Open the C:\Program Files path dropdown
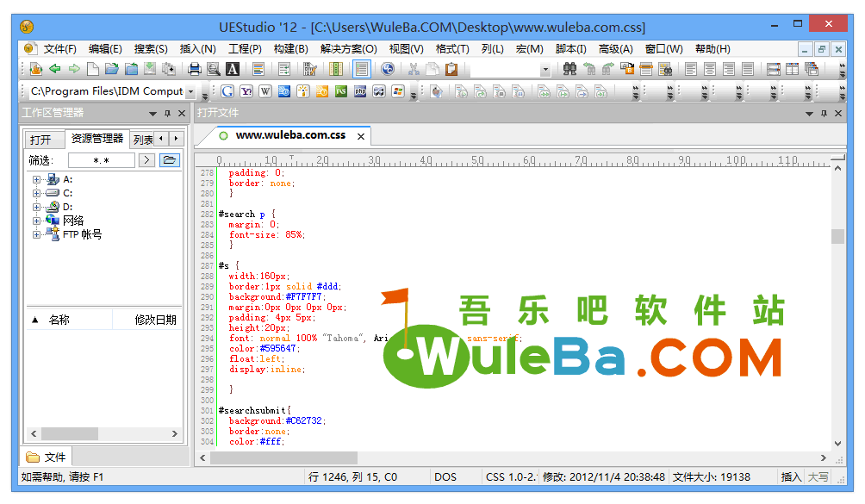 pos(191,91)
